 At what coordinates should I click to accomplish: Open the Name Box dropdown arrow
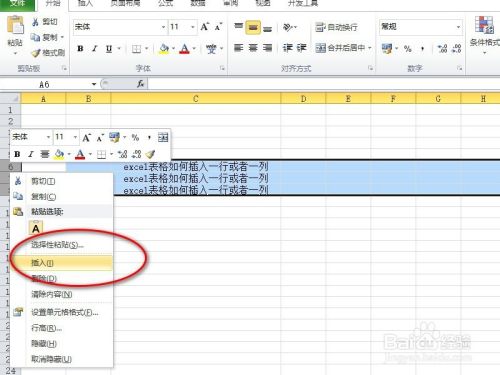[x=94, y=84]
